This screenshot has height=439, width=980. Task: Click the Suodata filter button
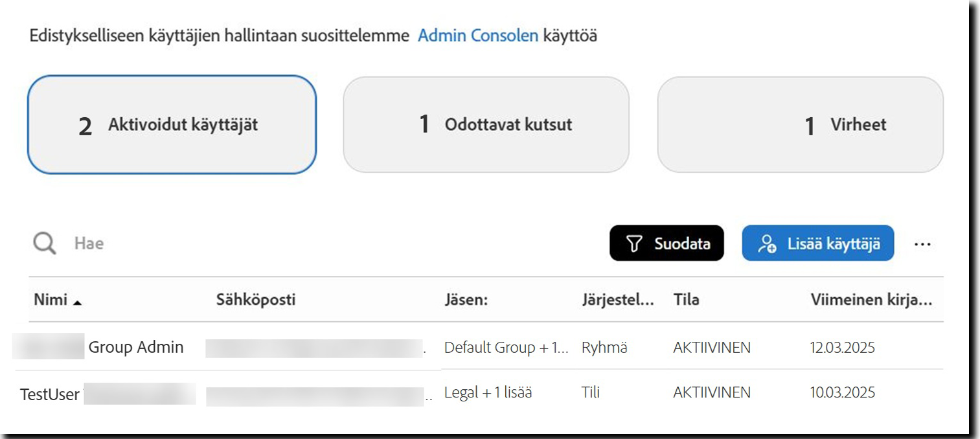667,243
